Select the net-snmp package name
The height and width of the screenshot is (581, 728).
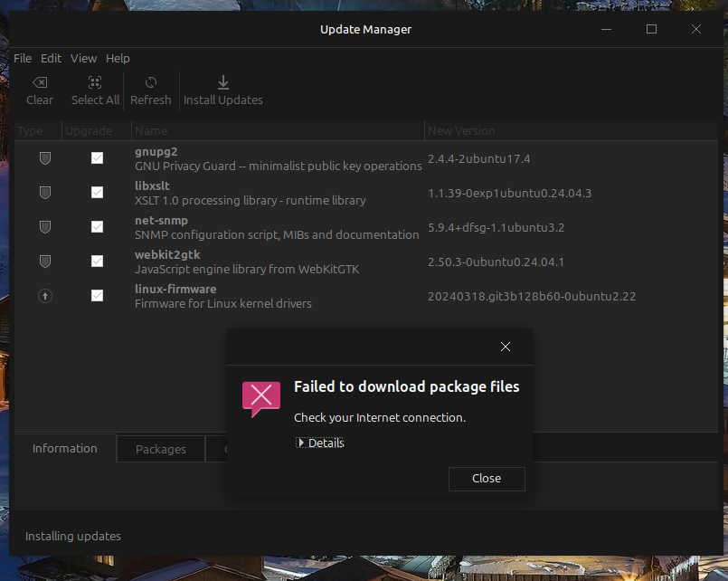(161, 220)
